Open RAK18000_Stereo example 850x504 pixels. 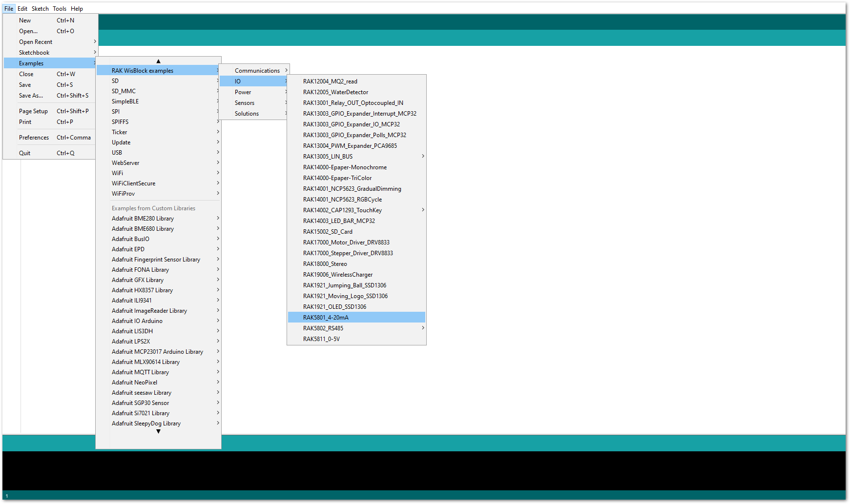[356, 264]
